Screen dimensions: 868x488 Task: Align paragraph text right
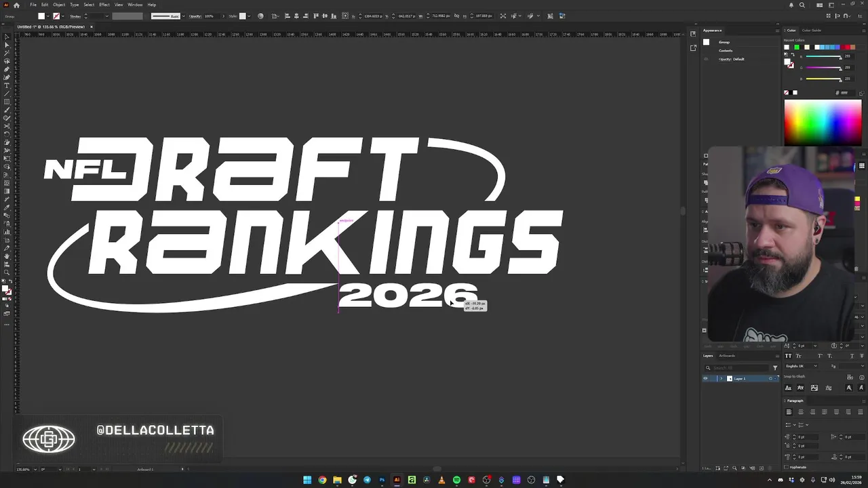tap(812, 412)
